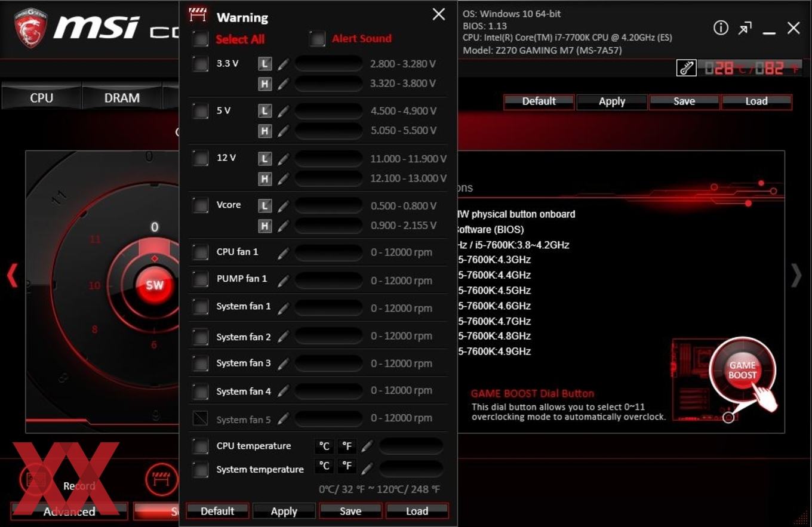This screenshot has height=527, width=812.
Task: Enable the Select All checkbox
Action: click(201, 39)
